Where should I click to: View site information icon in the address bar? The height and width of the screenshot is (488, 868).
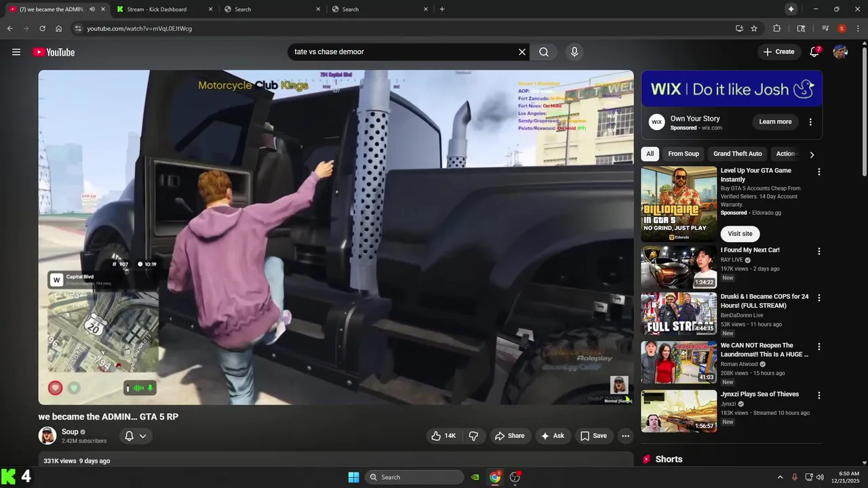[x=78, y=28]
